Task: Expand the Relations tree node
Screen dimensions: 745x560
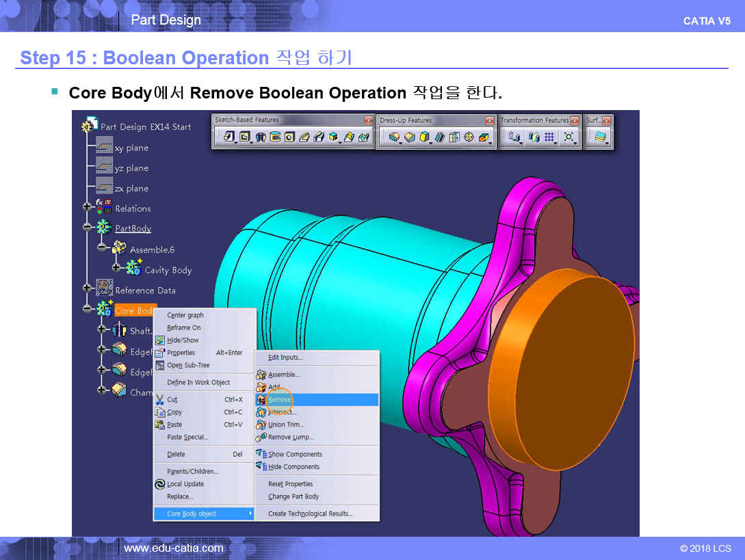Action: (87, 207)
